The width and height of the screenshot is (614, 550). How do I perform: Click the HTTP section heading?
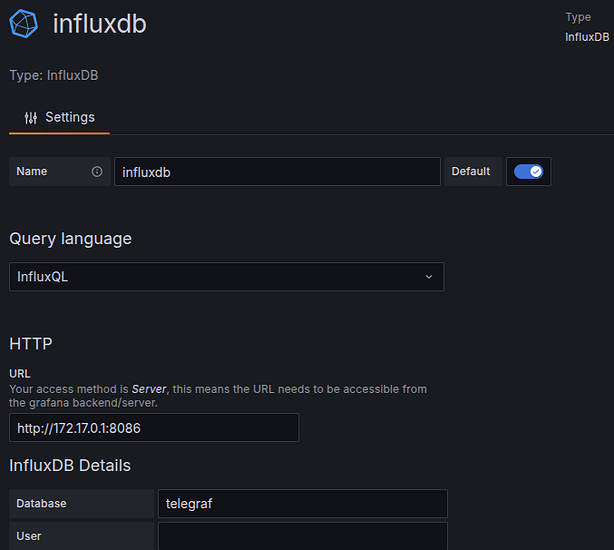31,343
